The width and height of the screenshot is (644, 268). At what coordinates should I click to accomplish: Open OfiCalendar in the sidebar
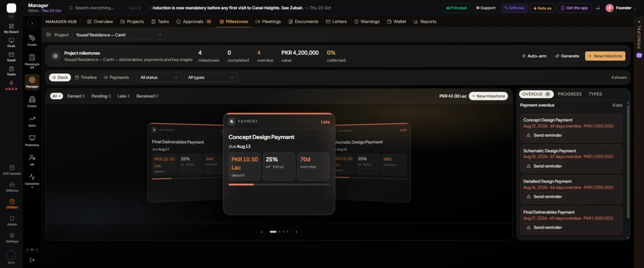click(12, 170)
